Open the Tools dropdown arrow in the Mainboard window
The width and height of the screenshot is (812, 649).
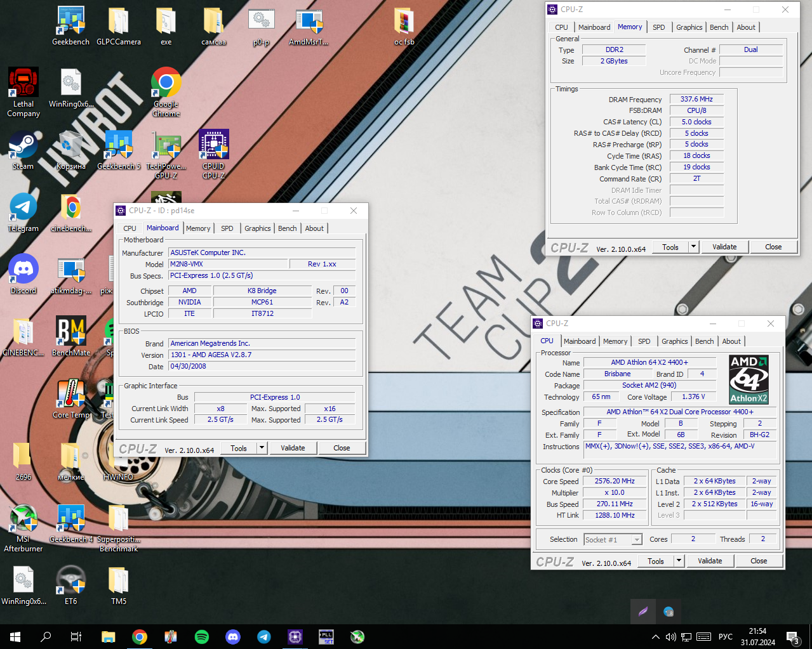[x=262, y=448]
